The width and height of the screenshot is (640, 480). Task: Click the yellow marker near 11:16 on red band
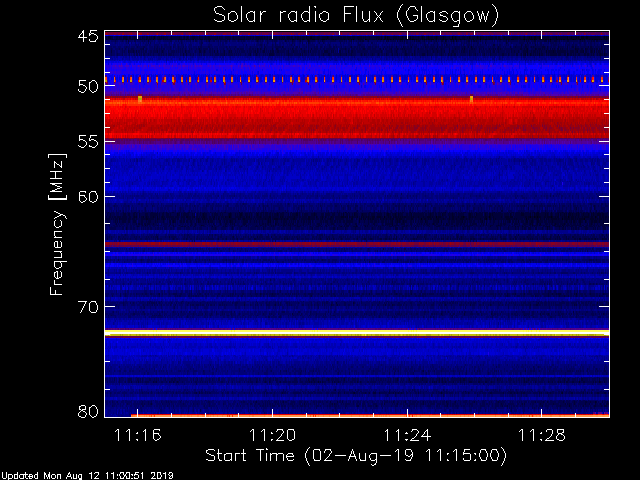(140, 99)
